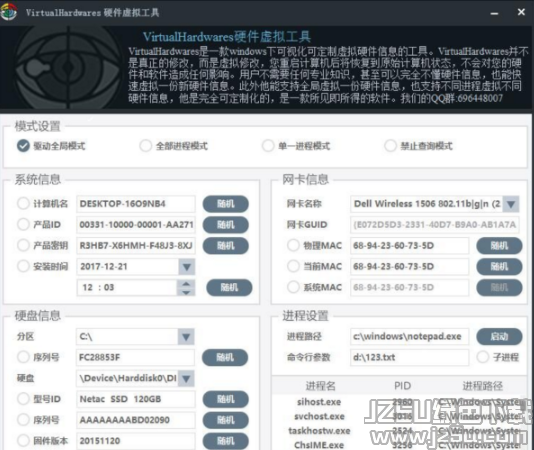
Task: Click the 网卡GUID field
Action: pos(435,225)
